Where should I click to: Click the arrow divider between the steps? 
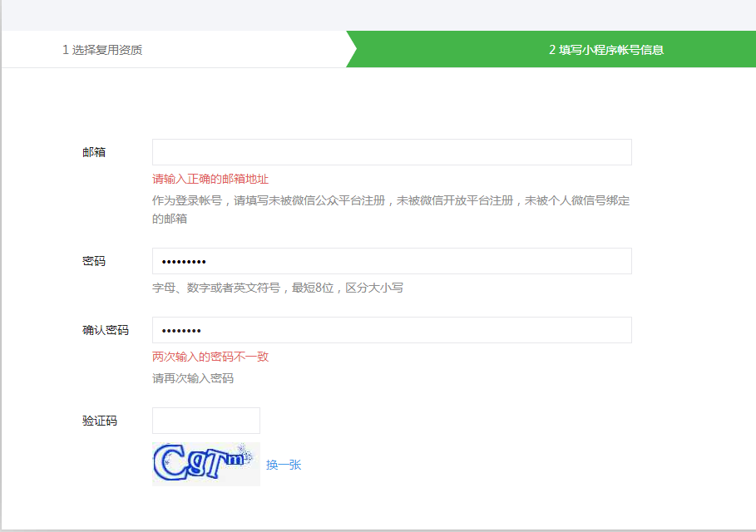click(x=351, y=50)
